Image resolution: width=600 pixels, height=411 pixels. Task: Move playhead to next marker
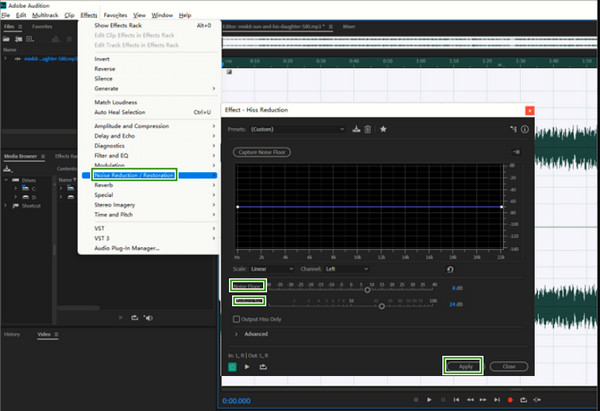point(497,400)
